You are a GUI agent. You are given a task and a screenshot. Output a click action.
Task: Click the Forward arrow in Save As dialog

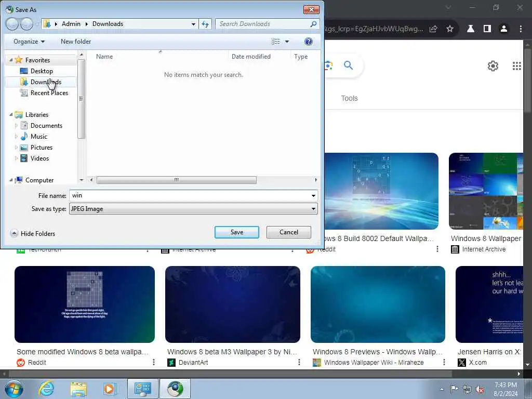[x=27, y=24]
